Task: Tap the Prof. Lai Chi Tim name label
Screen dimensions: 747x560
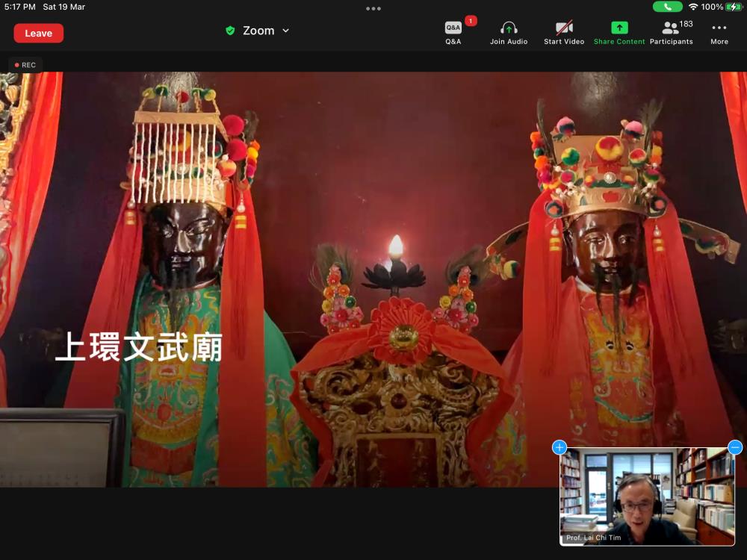Action: tap(594, 538)
